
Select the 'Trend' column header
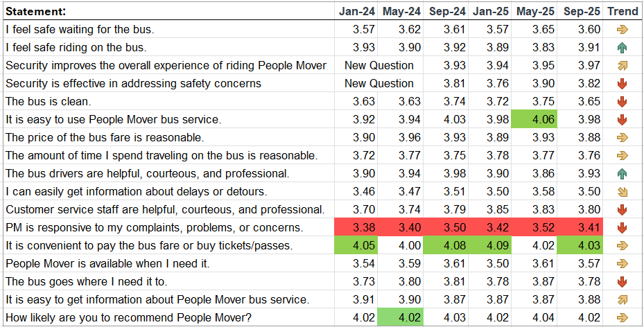coord(622,11)
